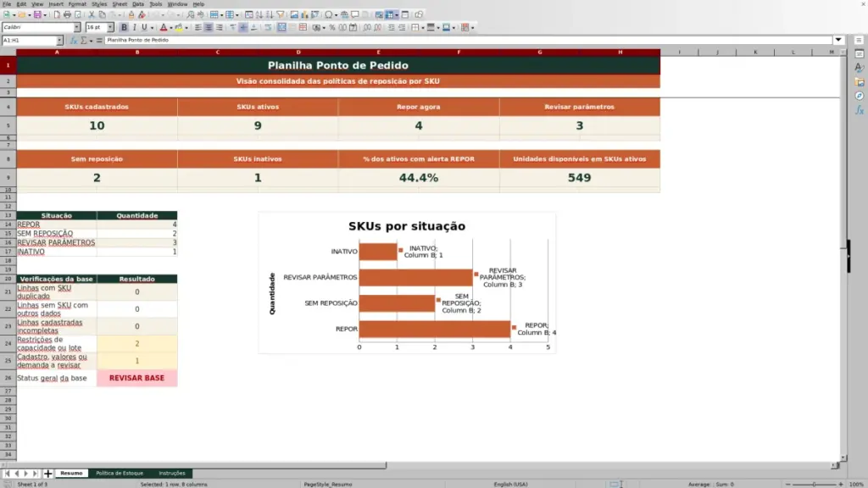Open the font color dropdown arrow

[170, 28]
